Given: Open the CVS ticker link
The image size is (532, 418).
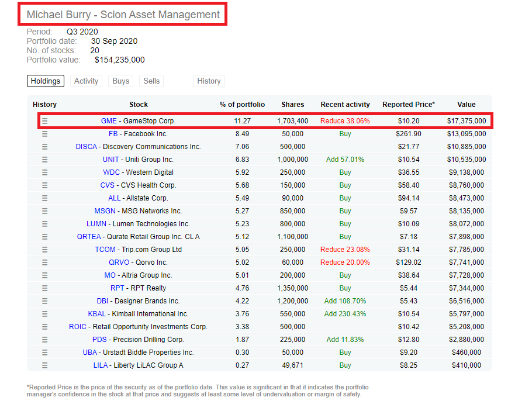Looking at the screenshot, I should click(x=107, y=185).
